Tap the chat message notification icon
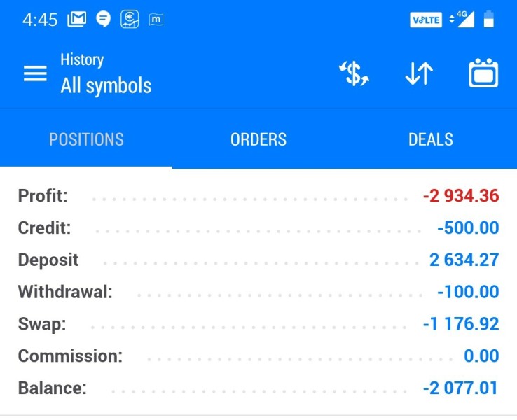517x420 pixels. pos(103,20)
